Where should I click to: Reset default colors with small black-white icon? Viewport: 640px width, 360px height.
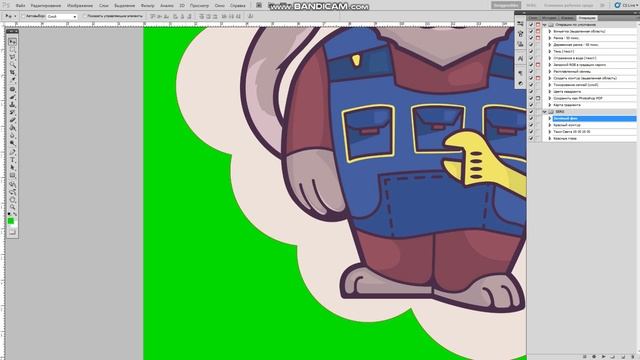click(x=9, y=213)
